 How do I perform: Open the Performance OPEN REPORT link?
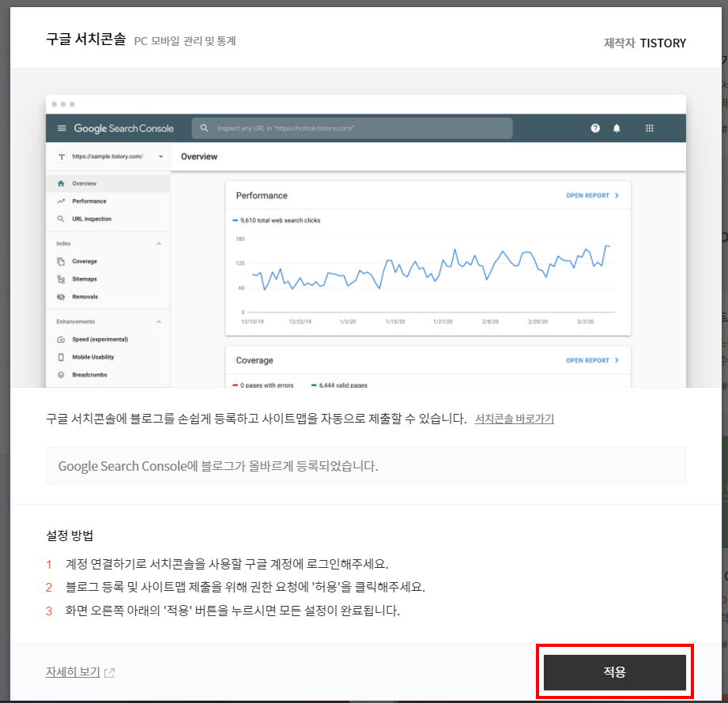[592, 195]
